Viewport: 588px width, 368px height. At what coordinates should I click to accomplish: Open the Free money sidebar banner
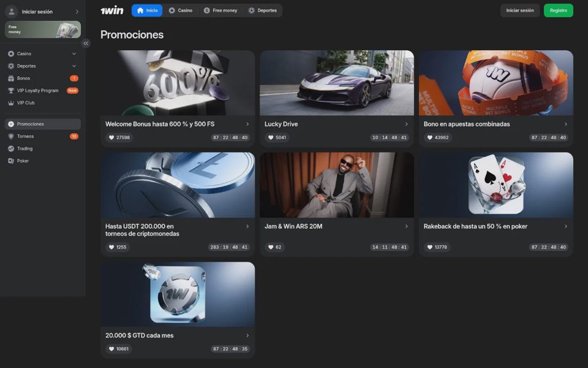(43, 29)
